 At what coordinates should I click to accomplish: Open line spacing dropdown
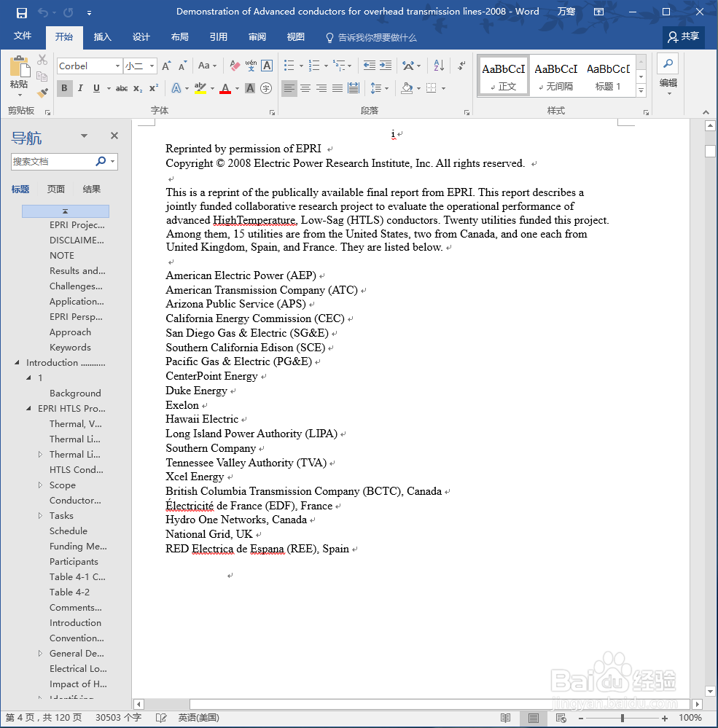[x=380, y=88]
